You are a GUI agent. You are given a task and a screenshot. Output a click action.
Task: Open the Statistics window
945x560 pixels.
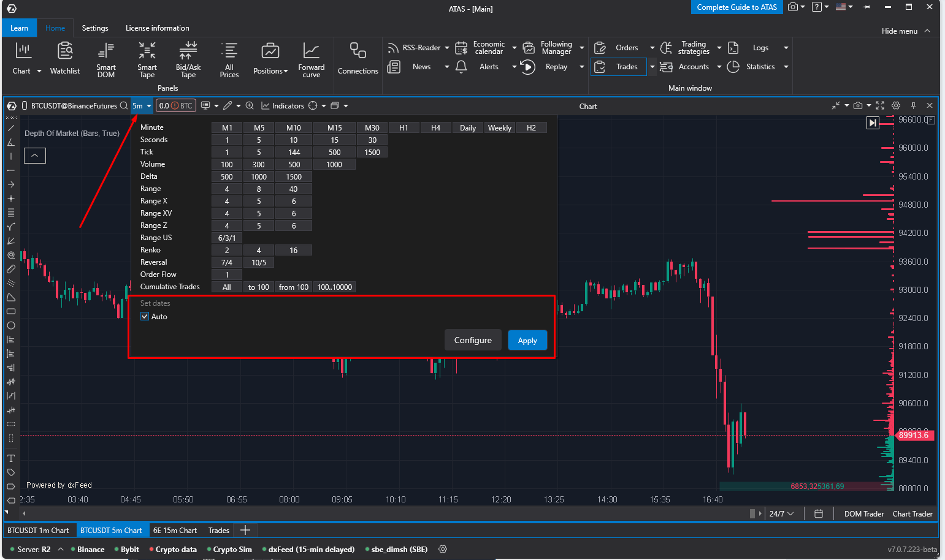pyautogui.click(x=751, y=67)
